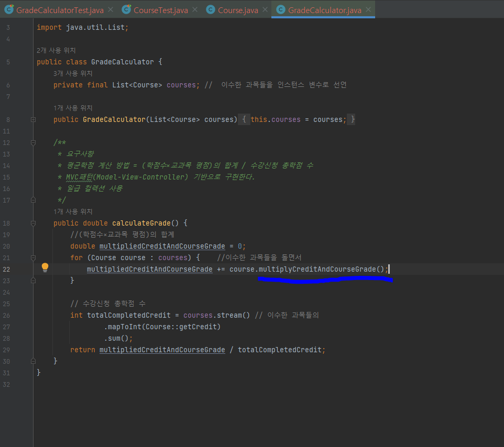The width and height of the screenshot is (504, 447).
Task: Click 'List<Course>' type in the field on line 6
Action: pos(137,85)
